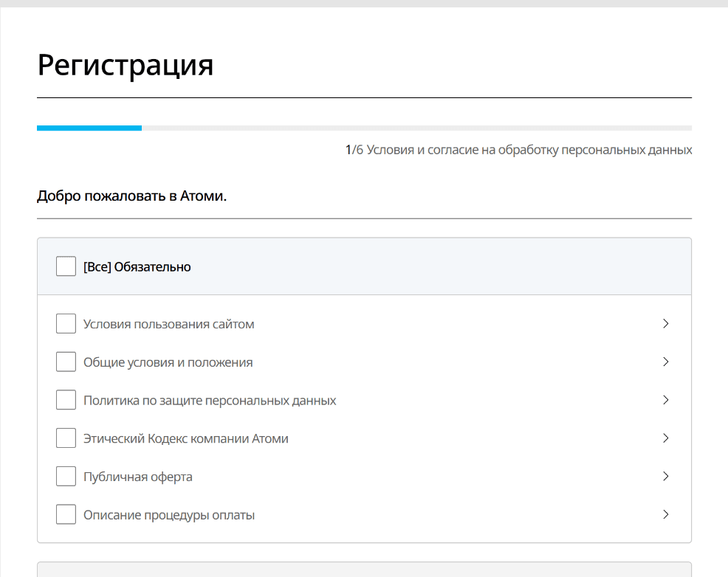This screenshot has width=728, height=577.
Task: Expand 'Условия пользования сайтом' chevron arrow
Action: [666, 323]
